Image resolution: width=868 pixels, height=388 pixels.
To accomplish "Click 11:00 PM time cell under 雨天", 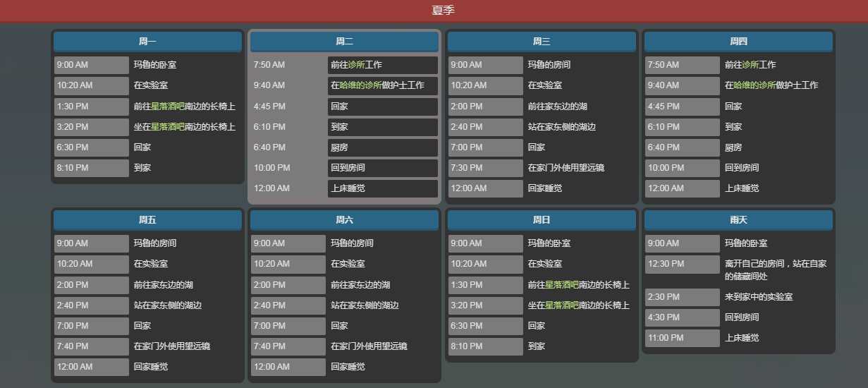I will pyautogui.click(x=683, y=338).
